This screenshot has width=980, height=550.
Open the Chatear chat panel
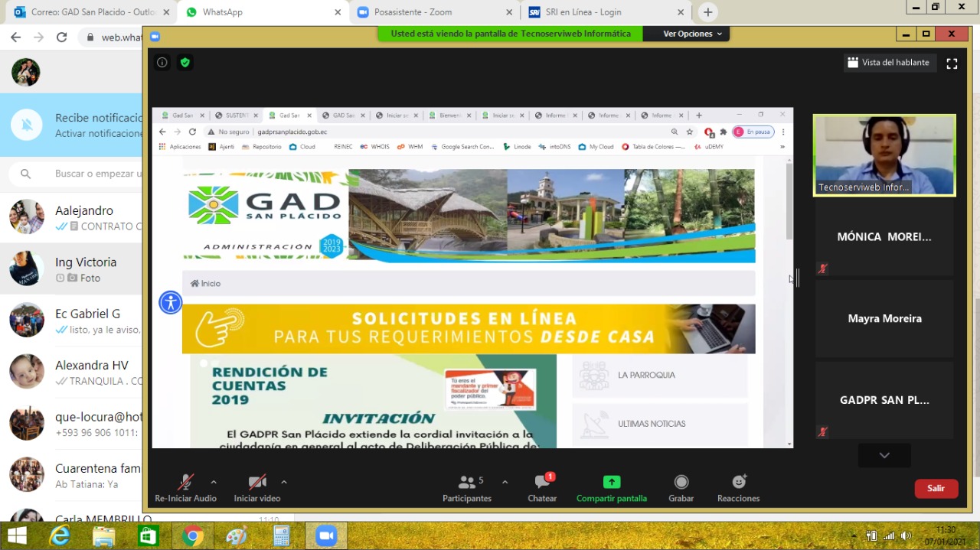click(x=542, y=483)
